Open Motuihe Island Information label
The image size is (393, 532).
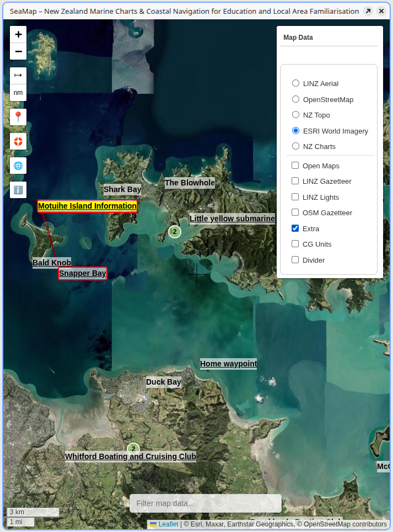coord(87,206)
